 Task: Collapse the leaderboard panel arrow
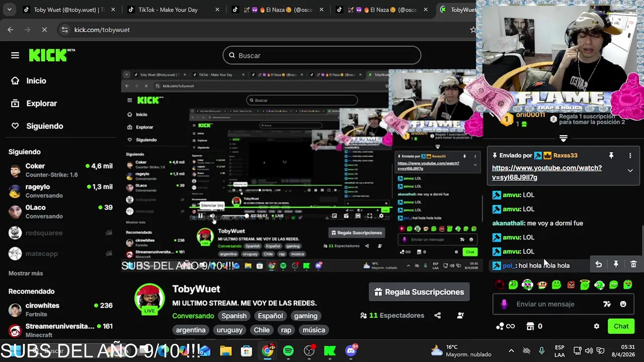(x=563, y=138)
